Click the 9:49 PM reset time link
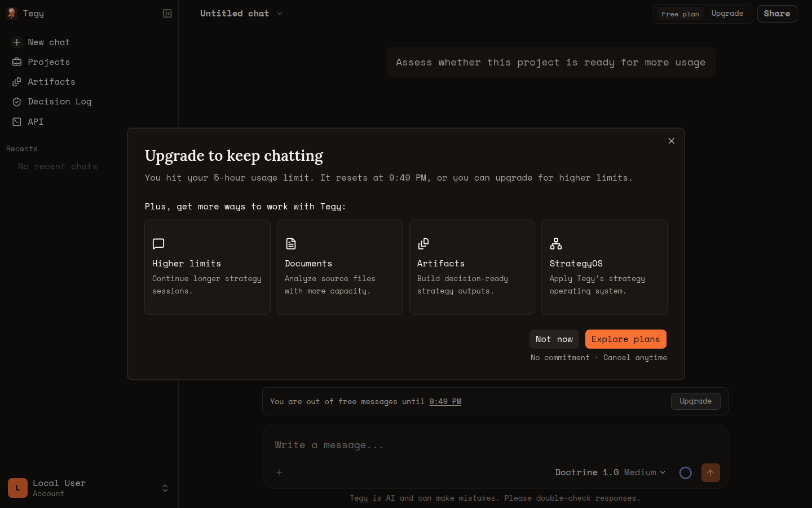The image size is (812, 508). [445, 402]
